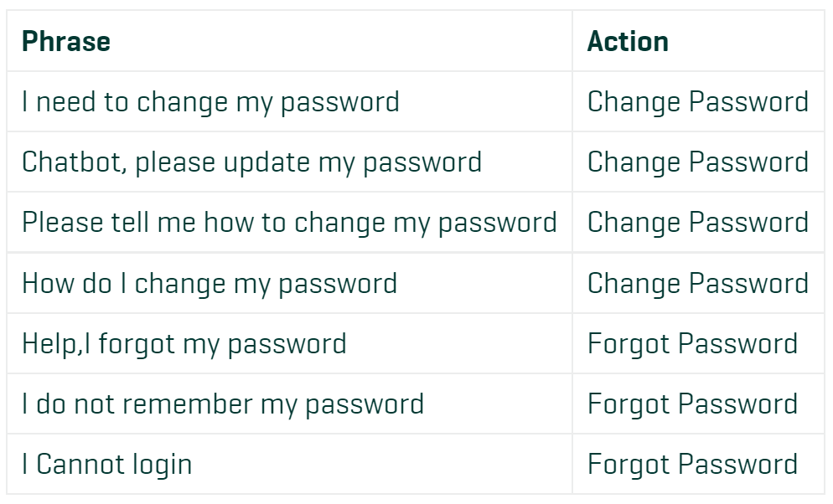This screenshot has width=833, height=504.
Task: Click the Phrase column header
Action: [x=66, y=41]
